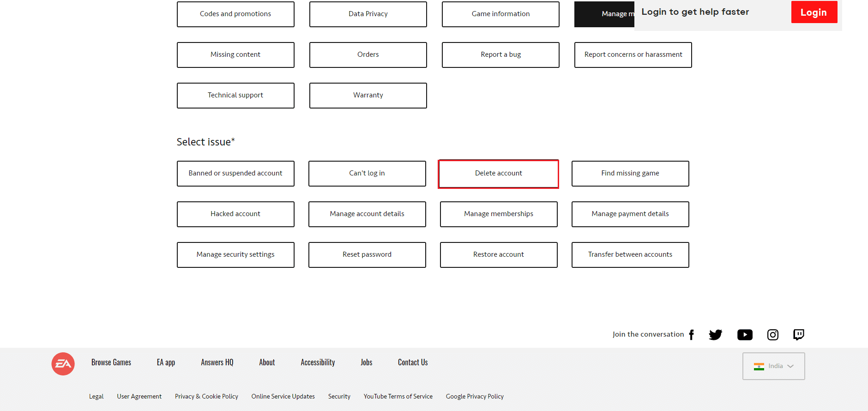Select Reset password issue
The width and height of the screenshot is (868, 411).
click(367, 255)
